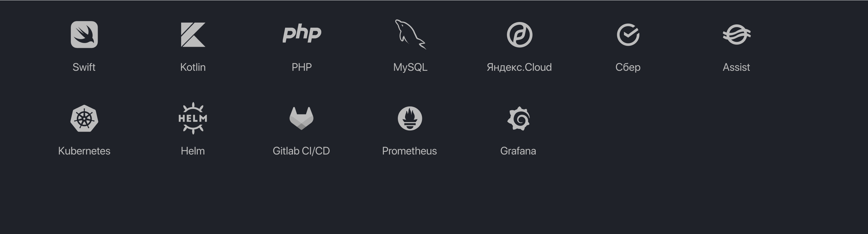Screen dimensions: 868x234
Task: Open the Яндекс.Cloud circular logo
Action: tap(520, 35)
